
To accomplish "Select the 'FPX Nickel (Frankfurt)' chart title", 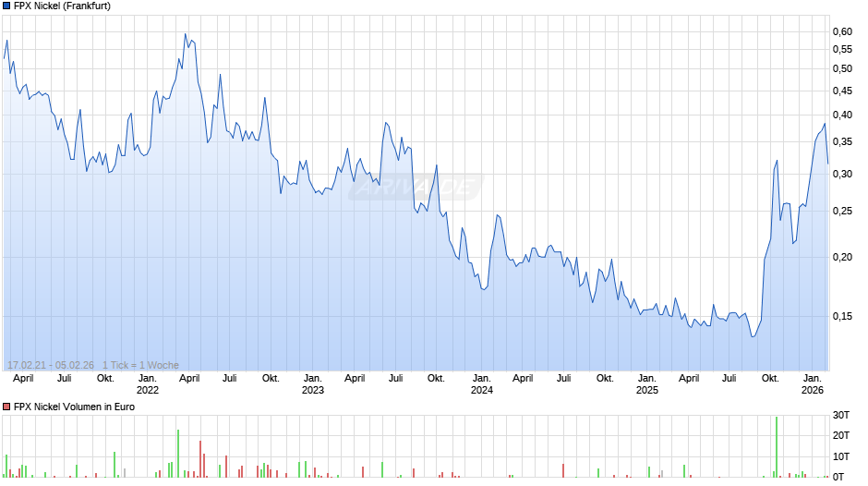I will click(x=62, y=6).
